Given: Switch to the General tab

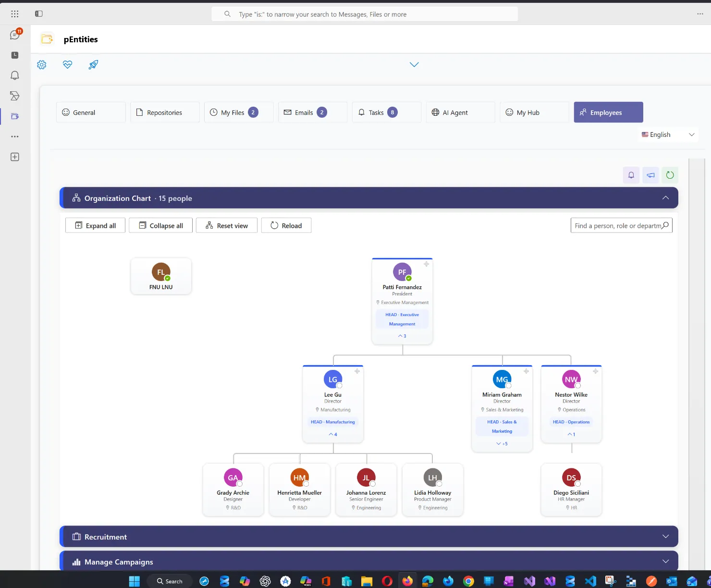Looking at the screenshot, I should [x=91, y=112].
